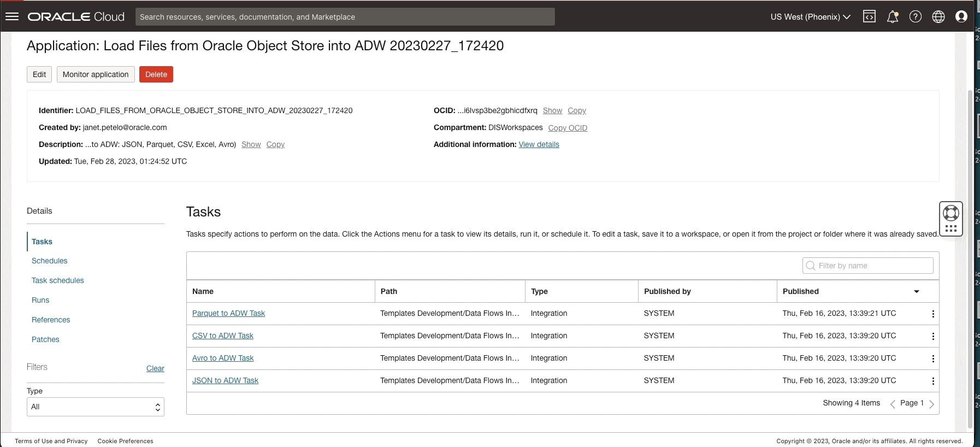Click the top search resources field

click(345, 17)
